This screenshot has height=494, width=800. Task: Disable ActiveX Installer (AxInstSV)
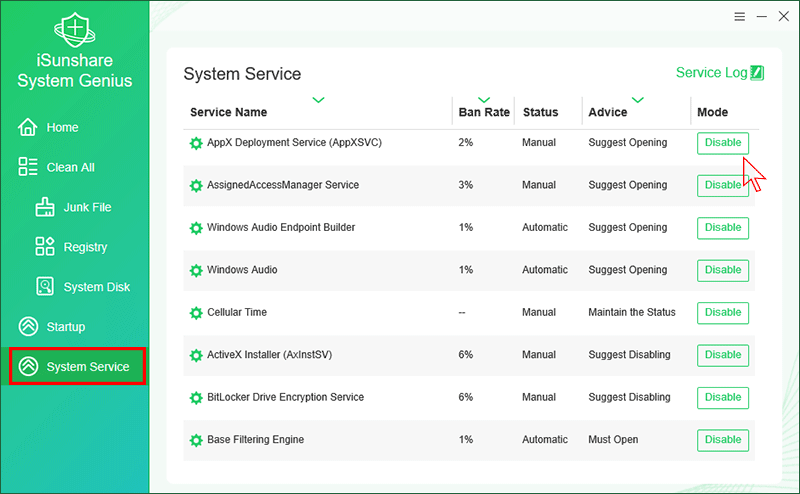point(723,355)
